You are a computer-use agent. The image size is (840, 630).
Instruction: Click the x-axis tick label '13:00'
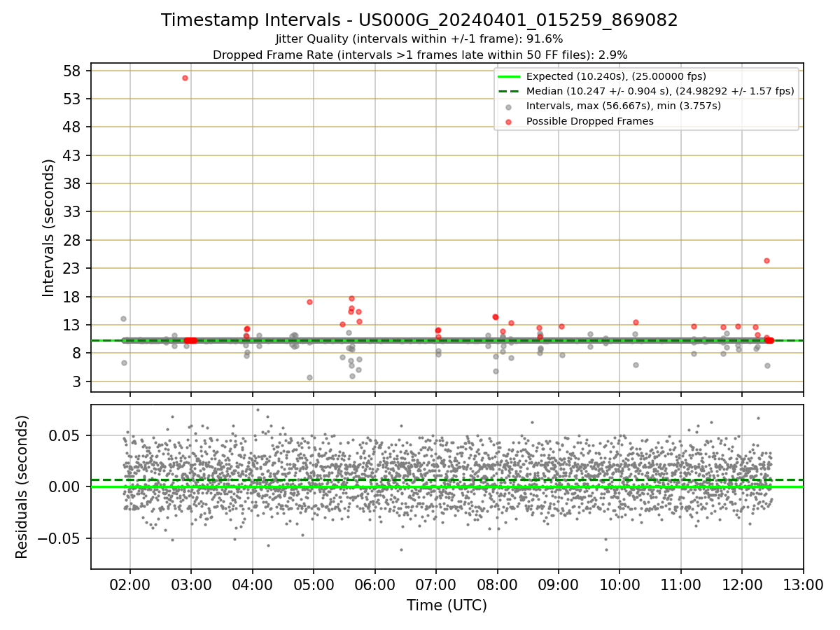803,584
